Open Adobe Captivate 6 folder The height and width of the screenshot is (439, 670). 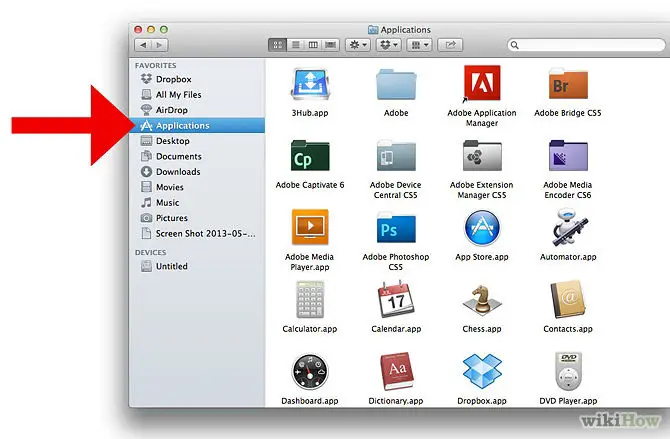click(x=310, y=156)
